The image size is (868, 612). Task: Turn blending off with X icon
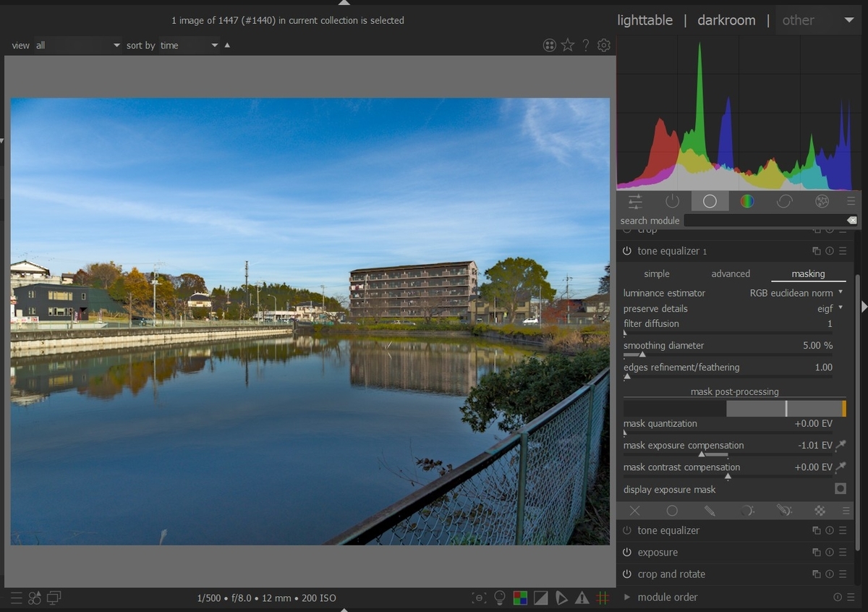click(x=634, y=511)
